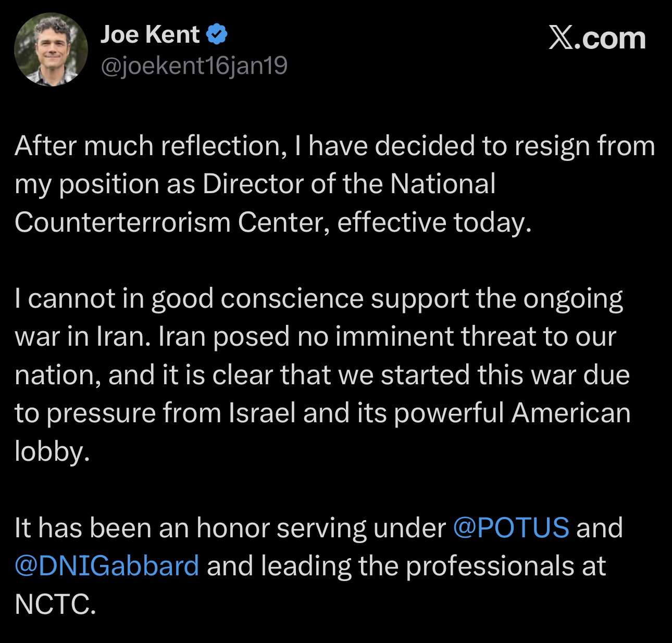Click Joe Kent's profile picture
The image size is (672, 643).
(51, 49)
